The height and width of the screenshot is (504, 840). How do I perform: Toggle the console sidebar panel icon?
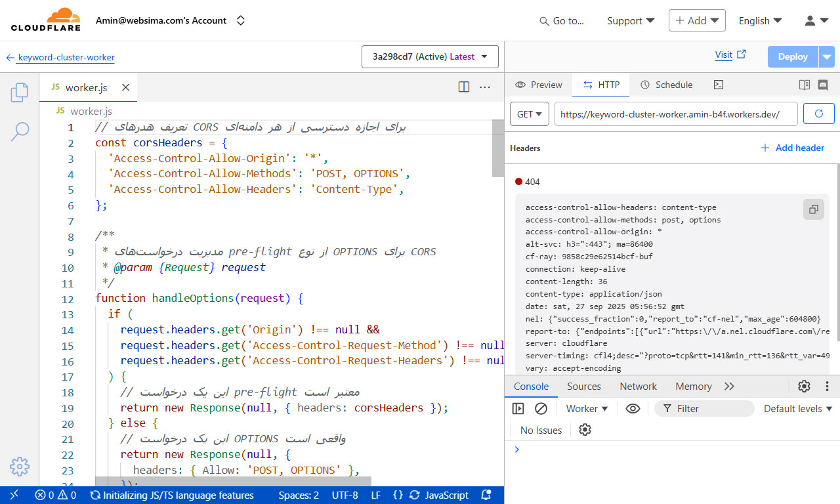[x=518, y=408]
